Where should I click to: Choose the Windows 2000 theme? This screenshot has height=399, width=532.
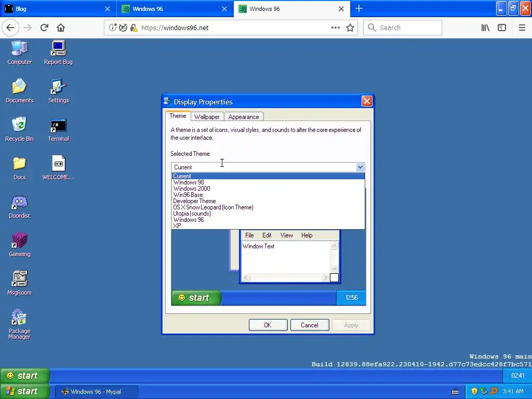[x=268, y=188]
